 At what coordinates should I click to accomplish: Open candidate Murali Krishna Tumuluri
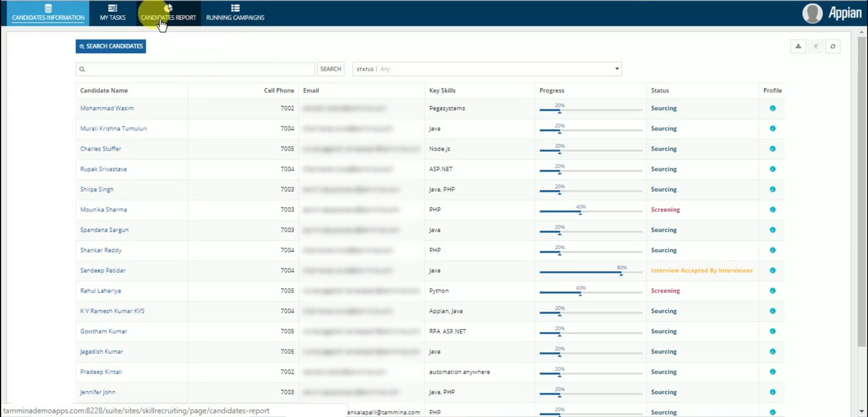pos(113,128)
